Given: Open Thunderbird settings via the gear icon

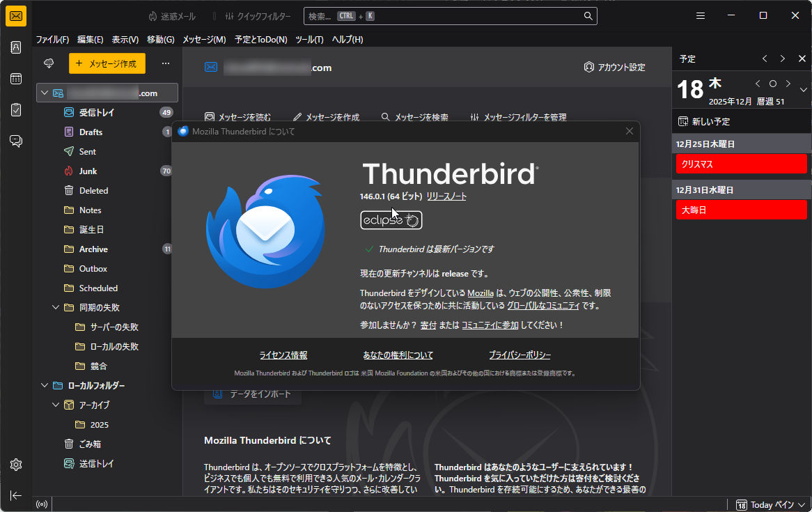Looking at the screenshot, I should pyautogui.click(x=15, y=464).
